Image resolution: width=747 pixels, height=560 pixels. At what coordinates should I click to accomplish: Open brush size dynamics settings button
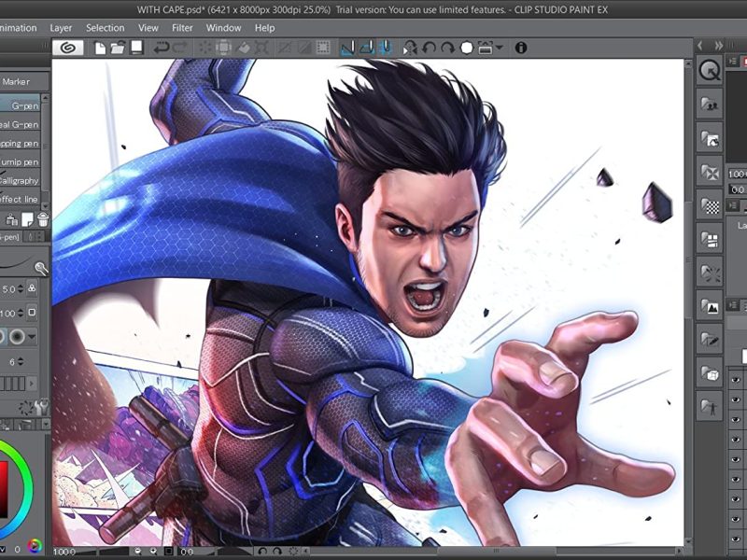tap(32, 288)
